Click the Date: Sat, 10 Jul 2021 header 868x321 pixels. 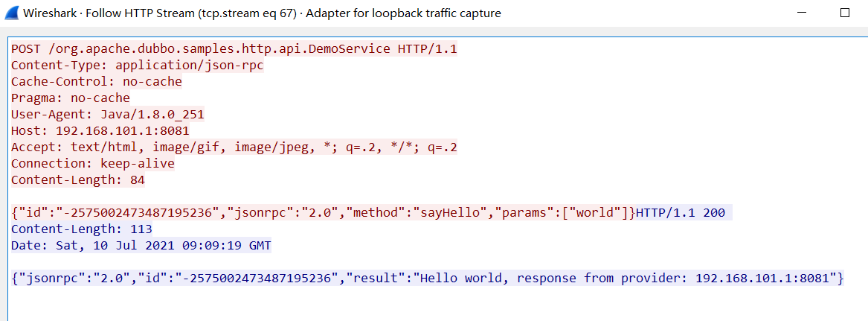click(x=141, y=246)
